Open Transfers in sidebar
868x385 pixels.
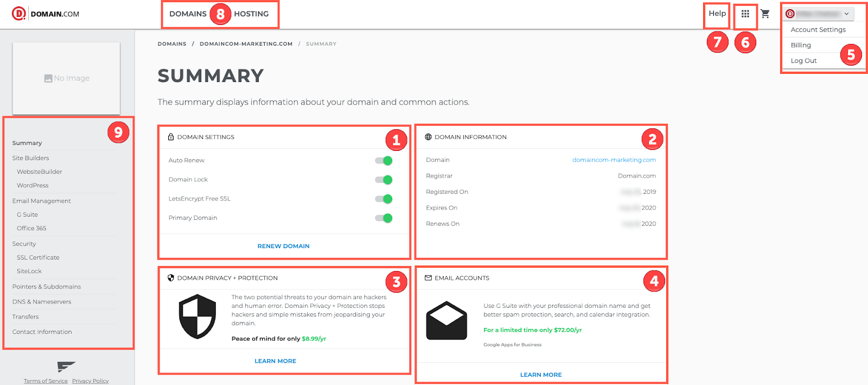25,317
